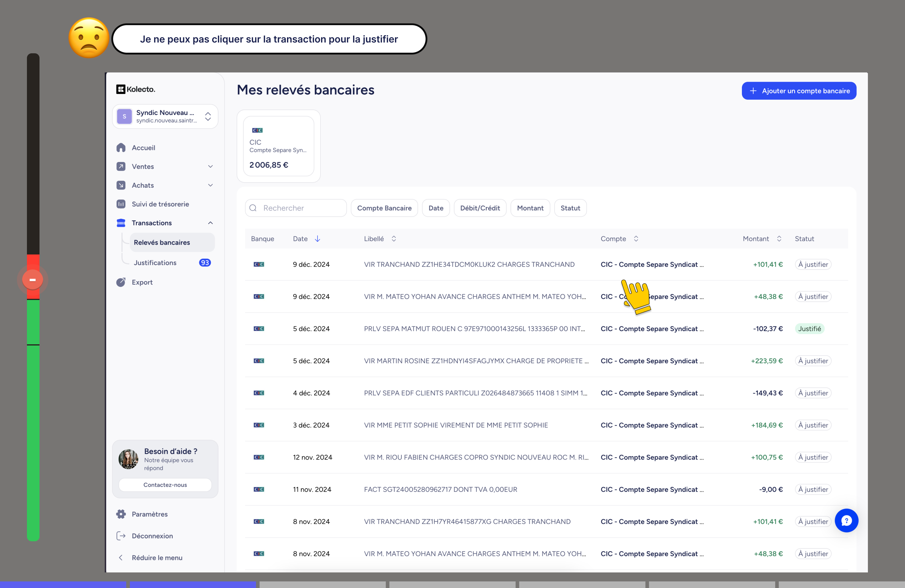Click the Export arrow icon
This screenshot has height=588, width=905.
(x=121, y=282)
